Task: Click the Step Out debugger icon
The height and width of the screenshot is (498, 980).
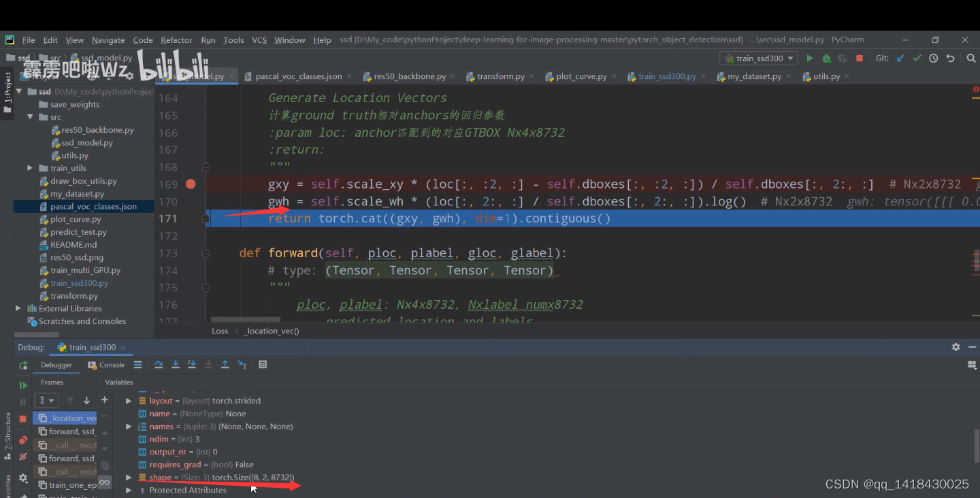Action: (225, 365)
